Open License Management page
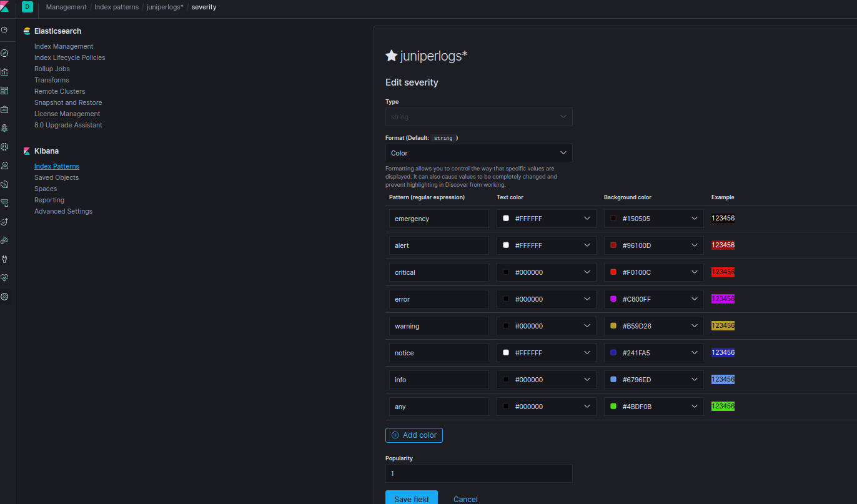The width and height of the screenshot is (857, 504). (67, 114)
